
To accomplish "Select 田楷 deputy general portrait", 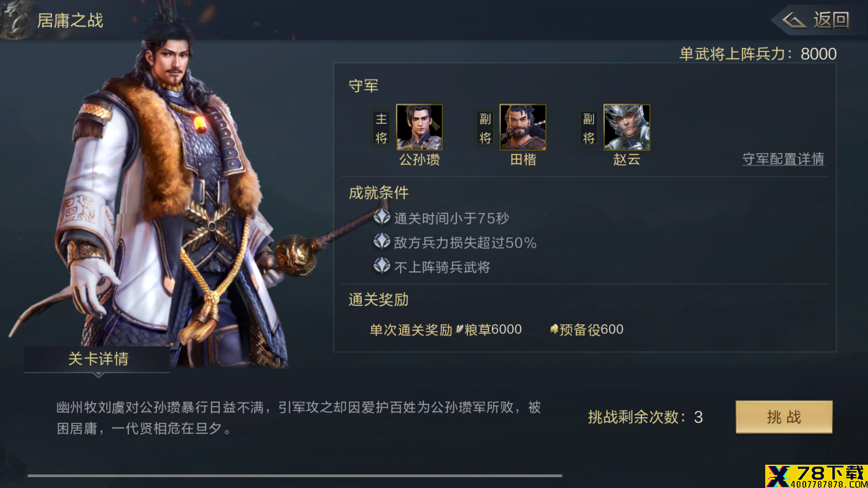I will click(523, 127).
